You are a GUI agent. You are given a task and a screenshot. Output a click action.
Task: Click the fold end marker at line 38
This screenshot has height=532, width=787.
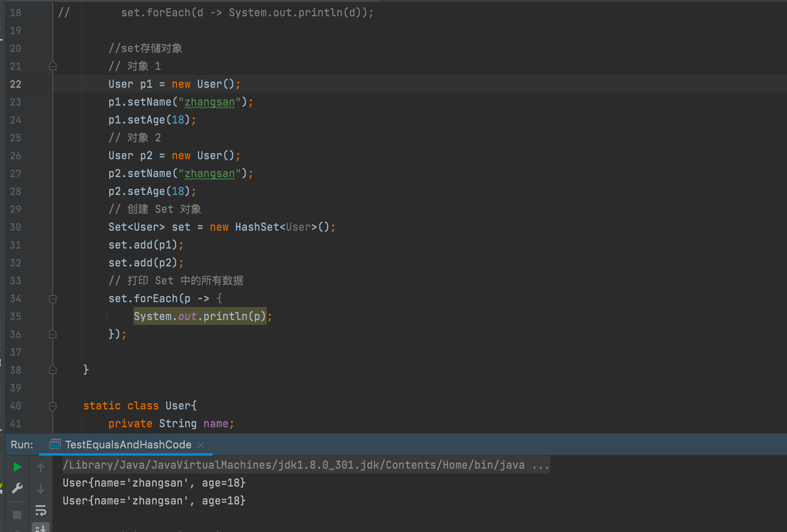click(x=53, y=370)
